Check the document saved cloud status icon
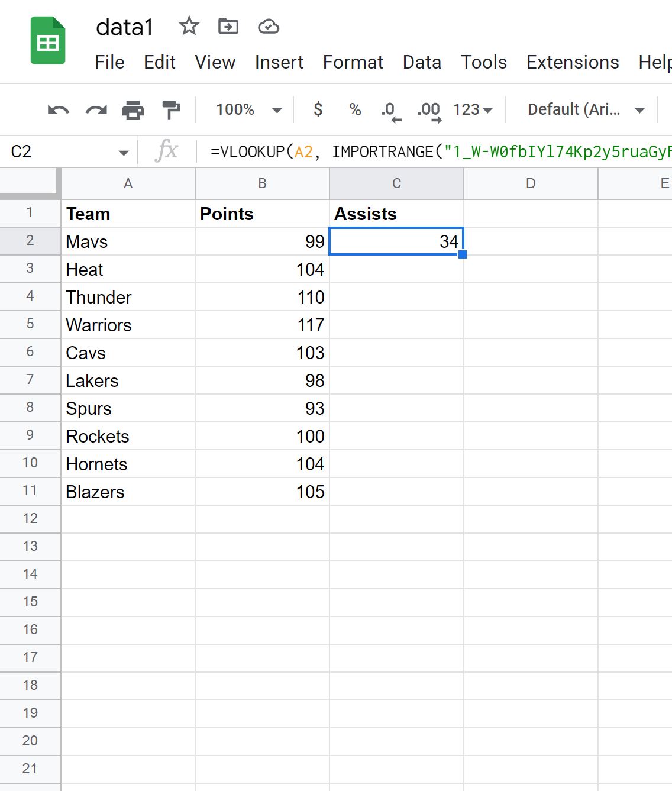672x791 pixels. coord(268,26)
